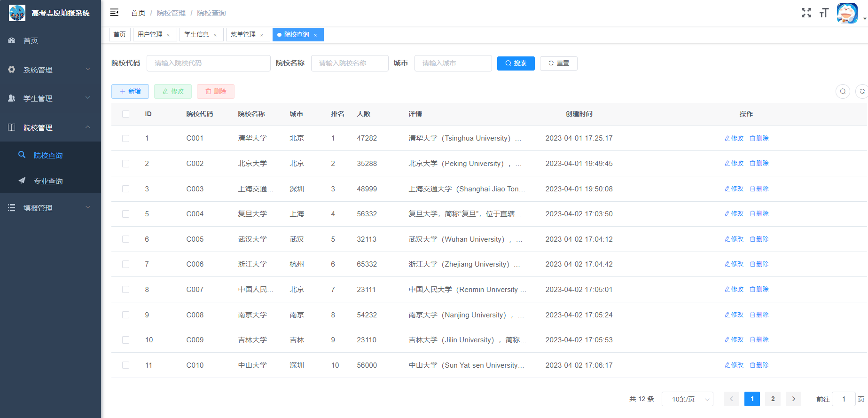Screen dimensions: 868x418
Task: Edit row 吉林大学 via 修改
Action: [734, 339]
